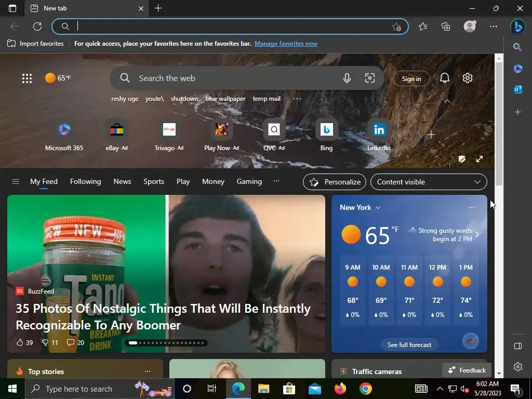Collapse the quick links chevron

click(x=447, y=101)
